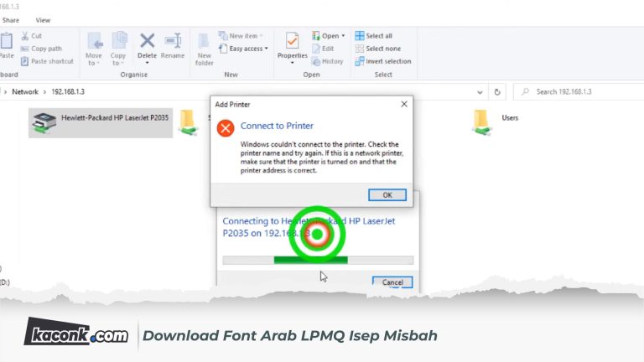Image resolution: width=644 pixels, height=362 pixels.
Task: Open the Copy to command
Action: tap(118, 49)
